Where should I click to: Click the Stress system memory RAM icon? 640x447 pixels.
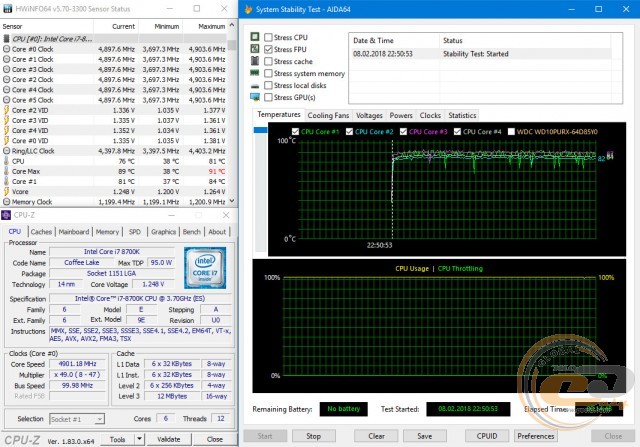[255, 73]
